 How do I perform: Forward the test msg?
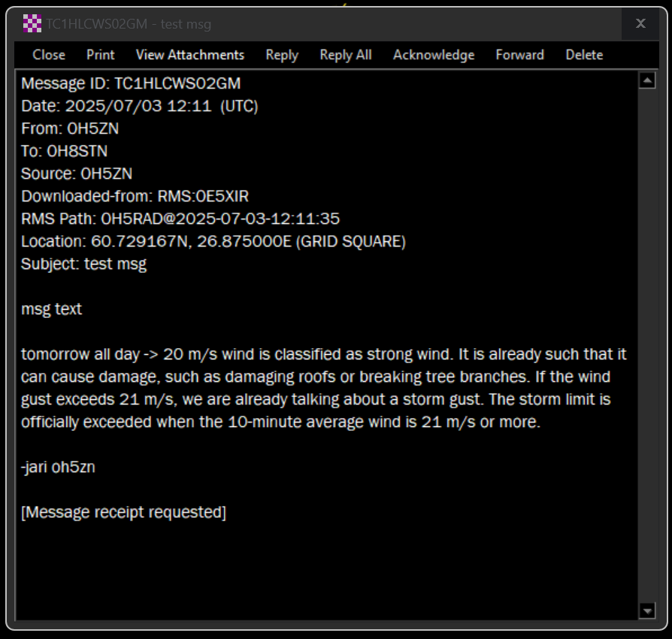pyautogui.click(x=519, y=55)
